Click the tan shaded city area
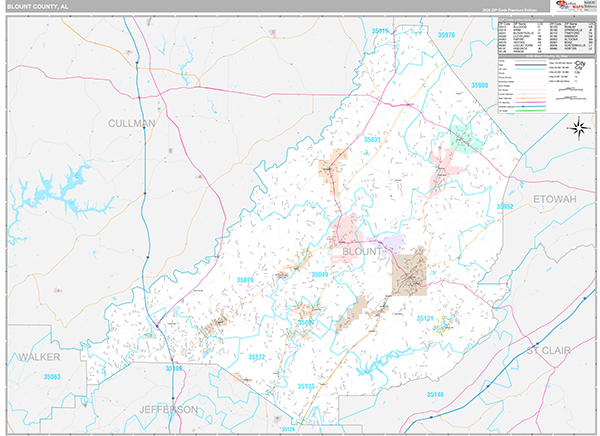 pos(409,270)
